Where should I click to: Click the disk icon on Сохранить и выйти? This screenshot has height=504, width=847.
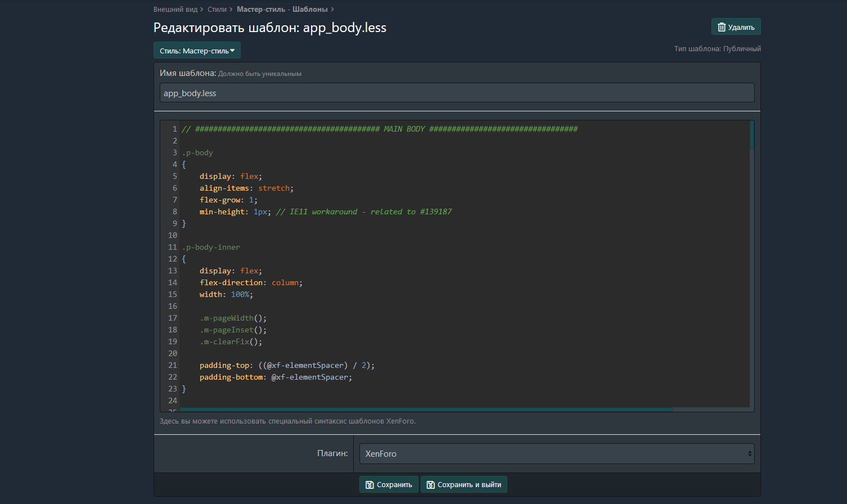[x=430, y=484]
